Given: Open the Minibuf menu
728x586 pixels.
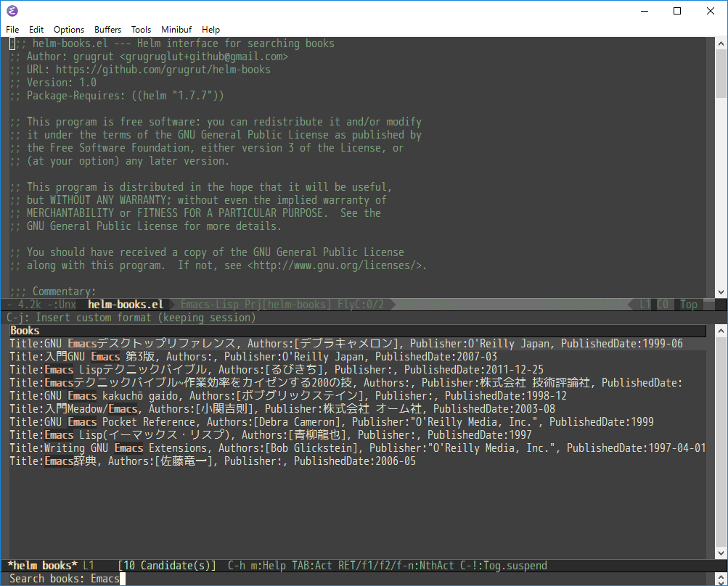Looking at the screenshot, I should tap(176, 30).
